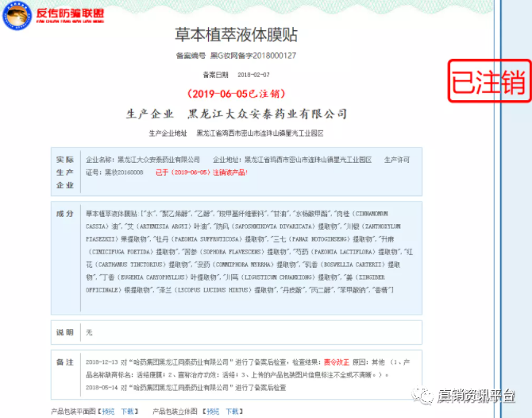Click the 备注 section label
532x418 pixels.
click(65, 362)
